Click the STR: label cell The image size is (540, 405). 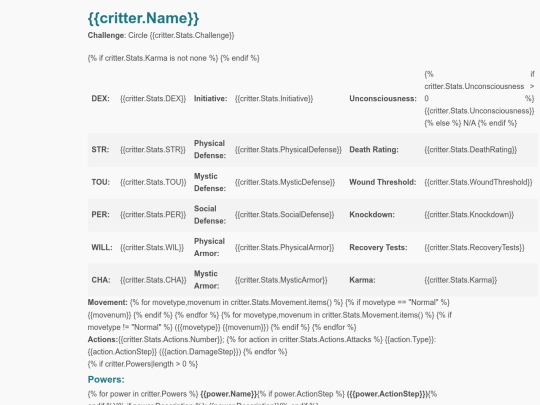tap(100, 150)
